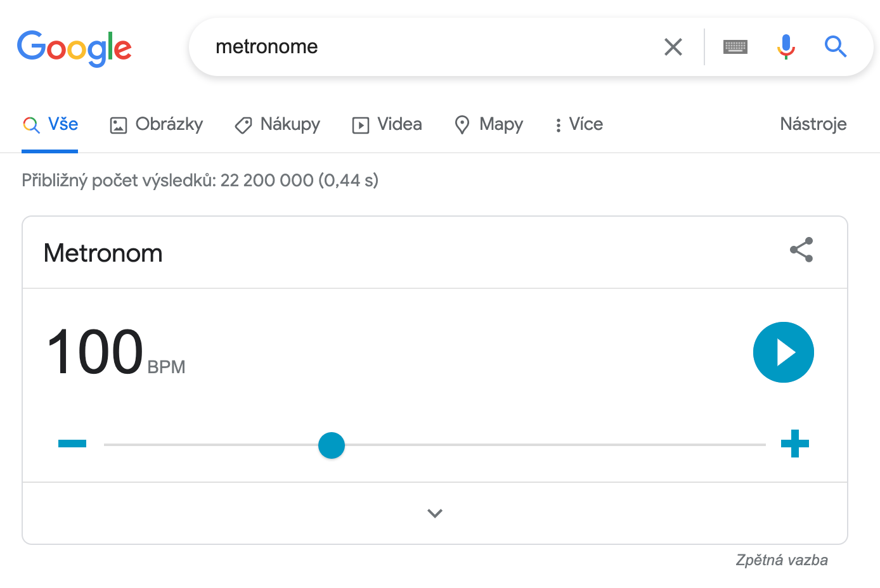The width and height of the screenshot is (880, 588).
Task: Start the metronome playback
Action: pyautogui.click(x=783, y=352)
